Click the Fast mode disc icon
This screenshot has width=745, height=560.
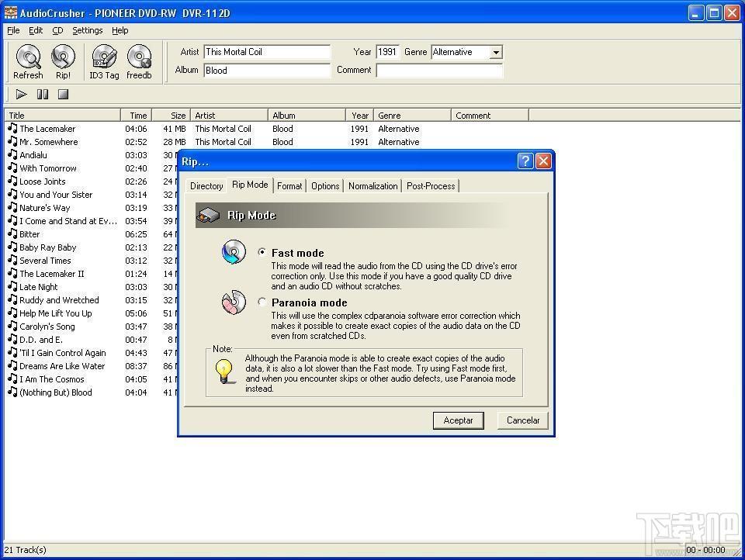point(234,252)
